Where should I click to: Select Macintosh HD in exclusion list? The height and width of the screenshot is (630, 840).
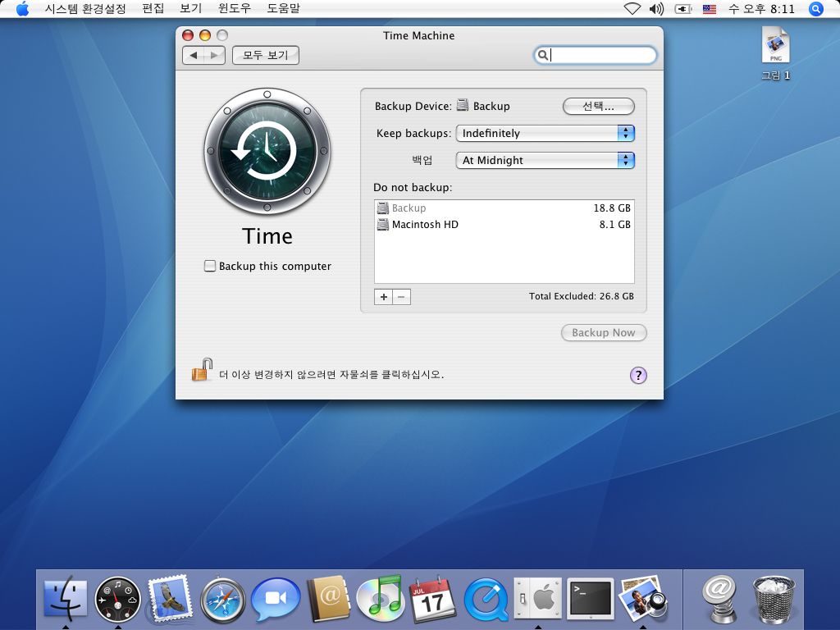(425, 224)
